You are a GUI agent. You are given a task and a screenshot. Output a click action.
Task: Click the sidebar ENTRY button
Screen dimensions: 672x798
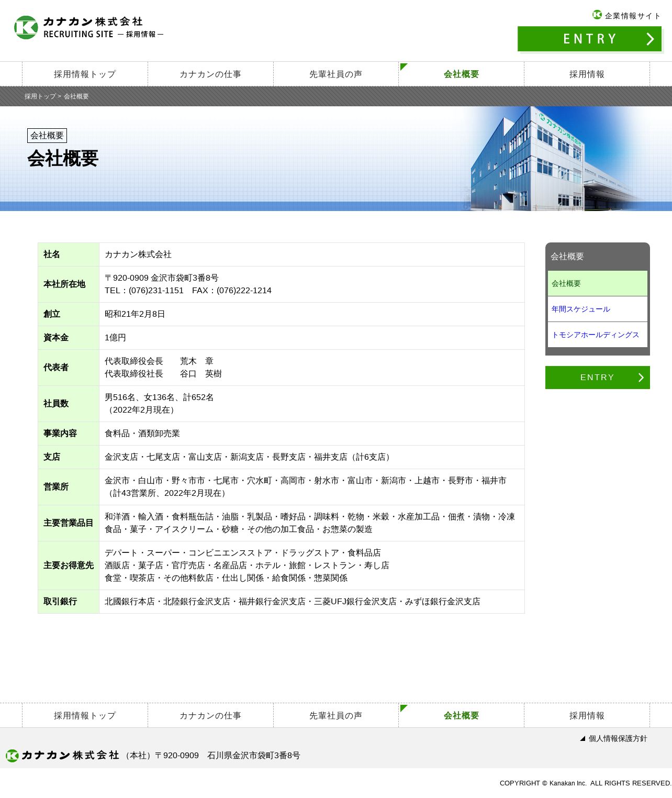(x=598, y=378)
